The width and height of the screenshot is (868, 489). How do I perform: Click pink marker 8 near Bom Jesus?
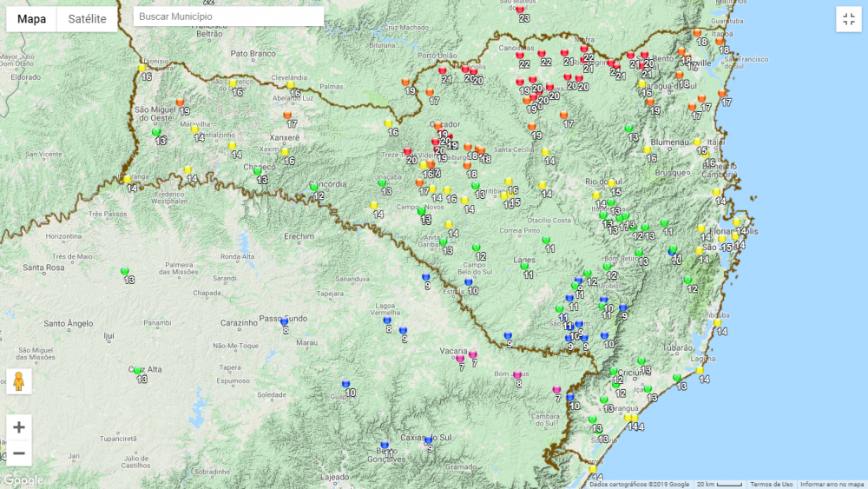coord(517,375)
